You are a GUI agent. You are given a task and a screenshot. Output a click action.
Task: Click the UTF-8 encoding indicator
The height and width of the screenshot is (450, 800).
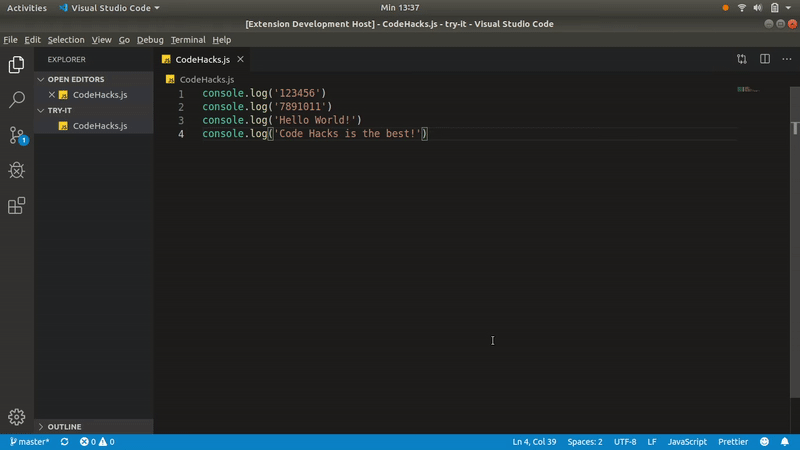click(625, 442)
